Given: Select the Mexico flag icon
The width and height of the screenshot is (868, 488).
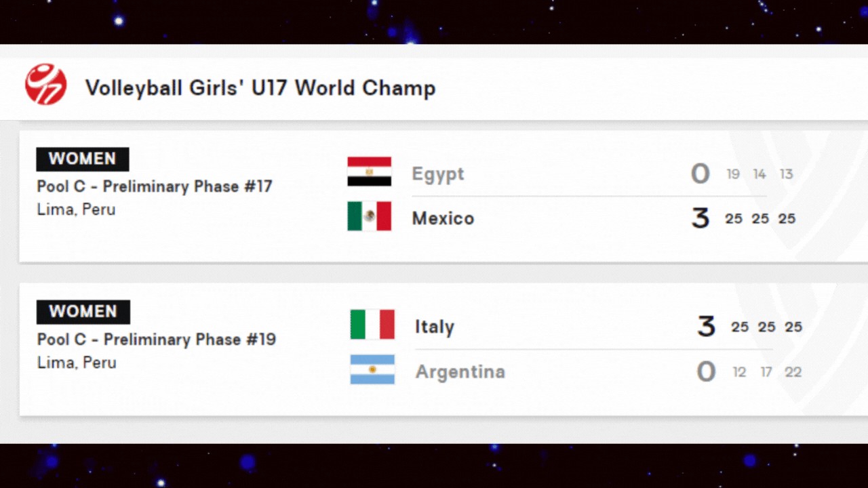Looking at the screenshot, I should click(370, 216).
